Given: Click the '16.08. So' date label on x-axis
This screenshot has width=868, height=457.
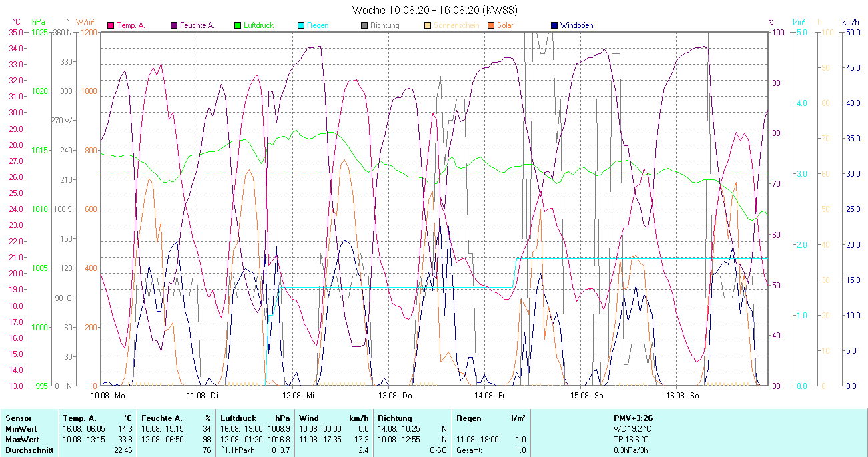Looking at the screenshot, I should point(682,395).
